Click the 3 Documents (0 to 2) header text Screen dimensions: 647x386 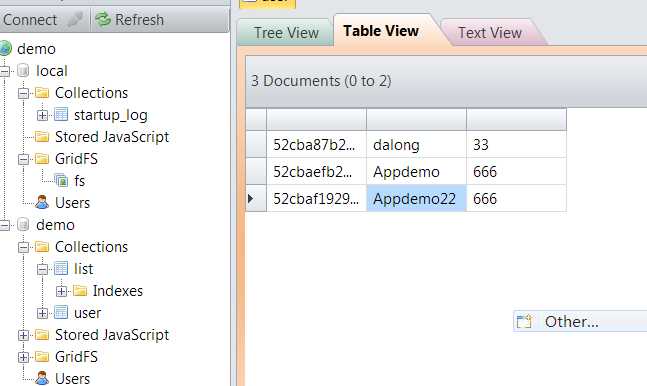pyautogui.click(x=321, y=81)
